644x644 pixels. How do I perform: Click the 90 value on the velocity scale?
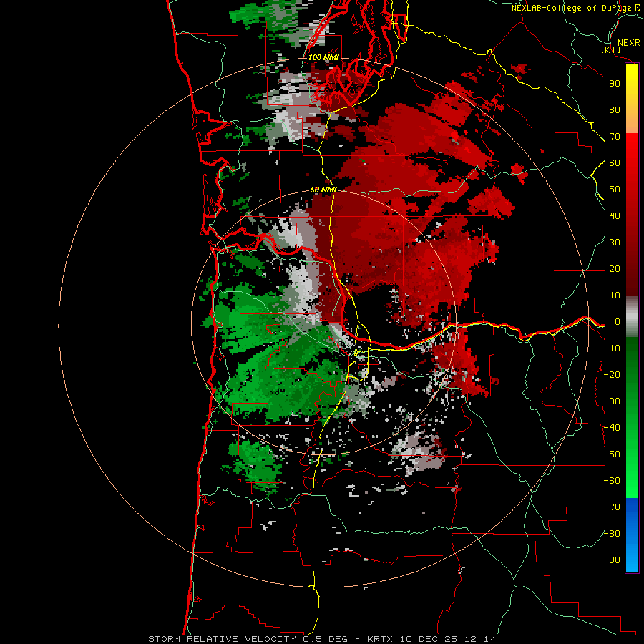(615, 84)
